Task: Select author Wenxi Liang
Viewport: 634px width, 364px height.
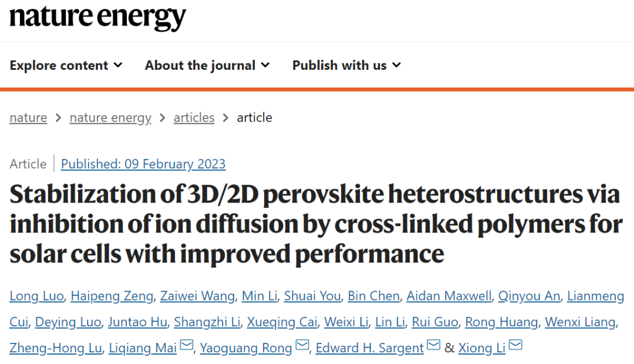Action: pyautogui.click(x=580, y=322)
